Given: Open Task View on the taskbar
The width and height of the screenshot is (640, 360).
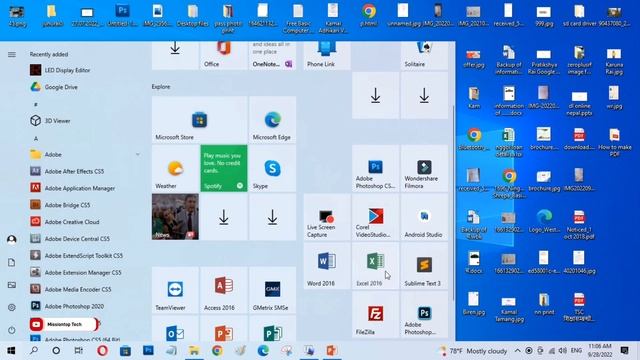Looking at the screenshot, I should (x=78, y=351).
